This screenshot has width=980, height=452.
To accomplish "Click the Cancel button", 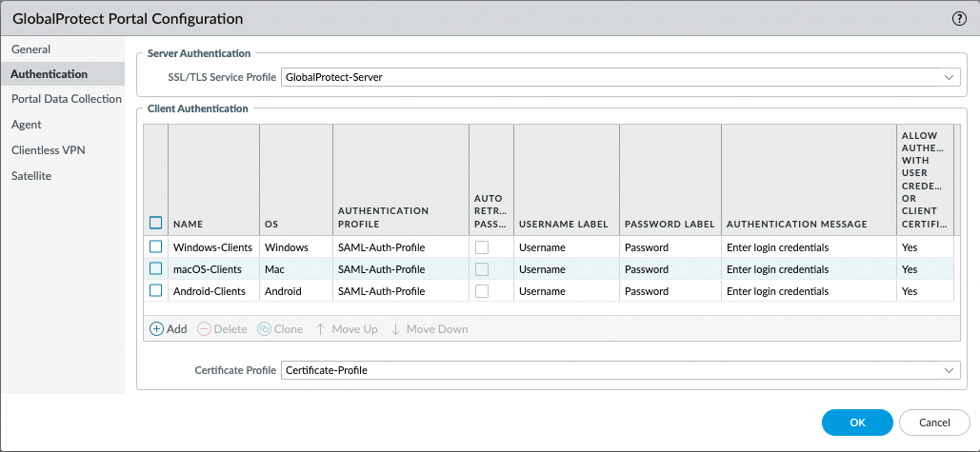I will pos(934,422).
